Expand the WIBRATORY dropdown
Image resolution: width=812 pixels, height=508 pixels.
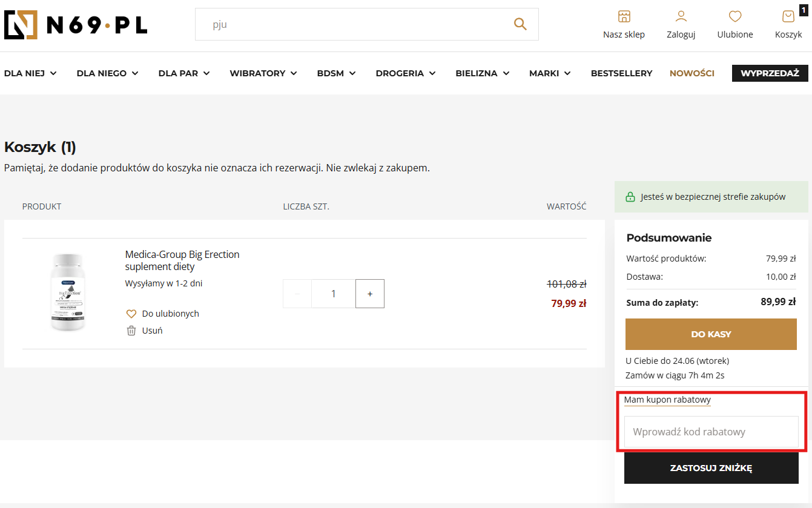[263, 73]
